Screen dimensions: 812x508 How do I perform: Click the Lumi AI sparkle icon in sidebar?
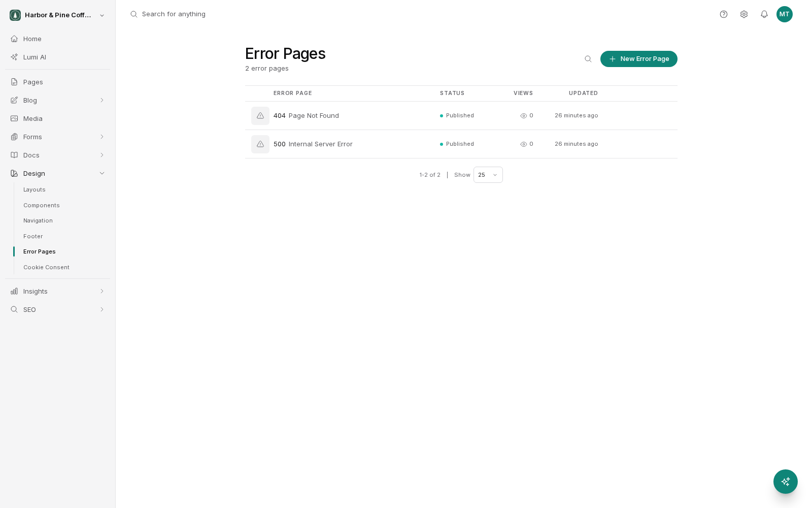[14, 57]
